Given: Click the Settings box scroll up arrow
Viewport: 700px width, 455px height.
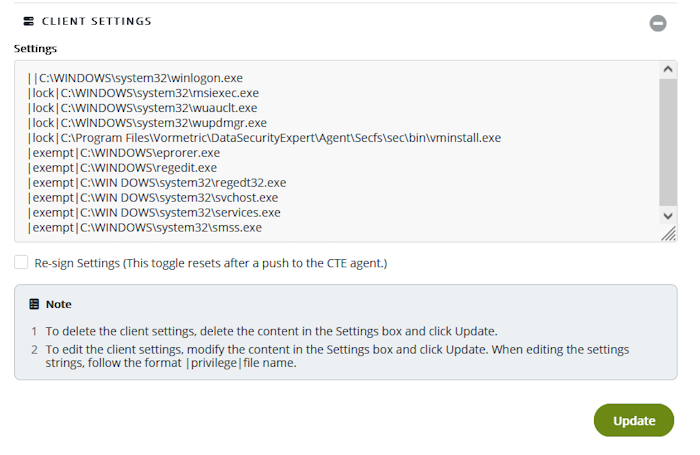Looking at the screenshot, I should pos(668,69).
